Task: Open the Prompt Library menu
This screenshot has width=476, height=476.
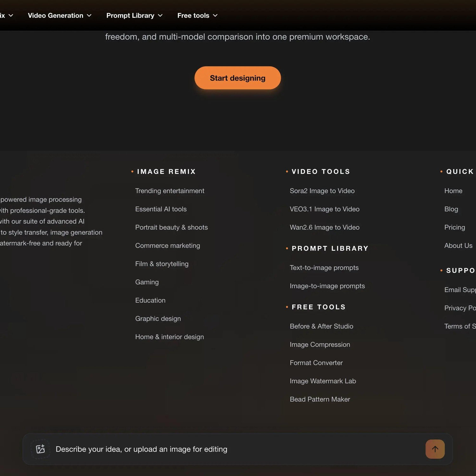Action: (x=134, y=16)
